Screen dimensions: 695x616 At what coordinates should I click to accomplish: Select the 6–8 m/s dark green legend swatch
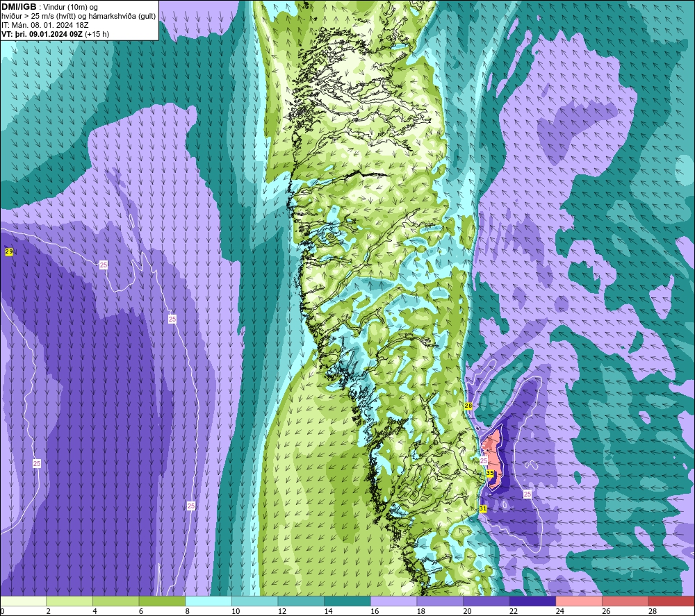click(x=162, y=601)
